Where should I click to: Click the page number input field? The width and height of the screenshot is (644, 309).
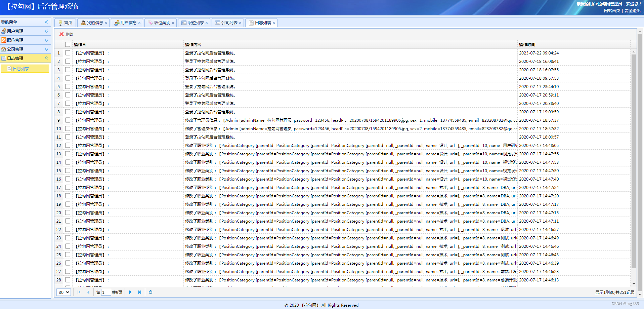106,292
